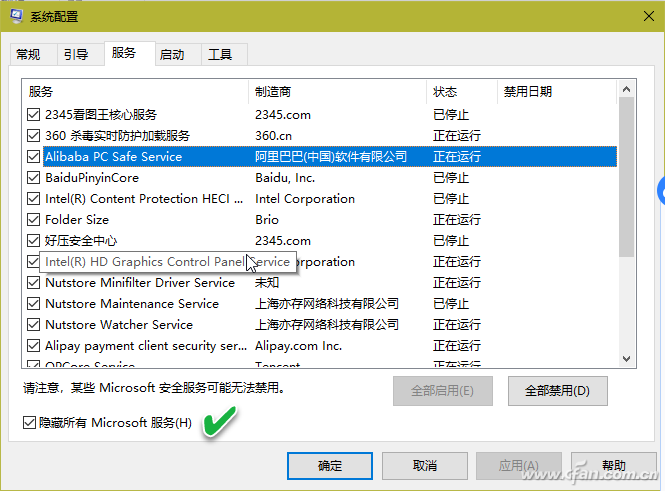Click Intel Corporation manufacturer cell for HECI

pyautogui.click(x=305, y=198)
